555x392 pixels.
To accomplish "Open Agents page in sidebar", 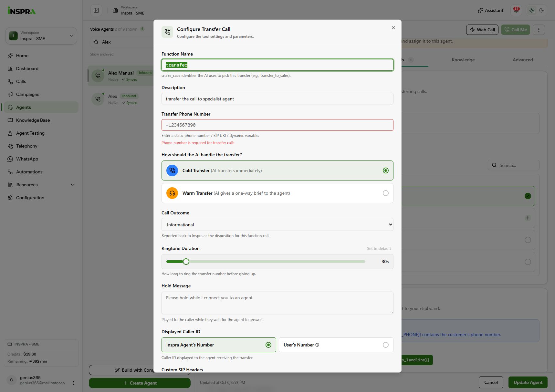I will [40, 107].
